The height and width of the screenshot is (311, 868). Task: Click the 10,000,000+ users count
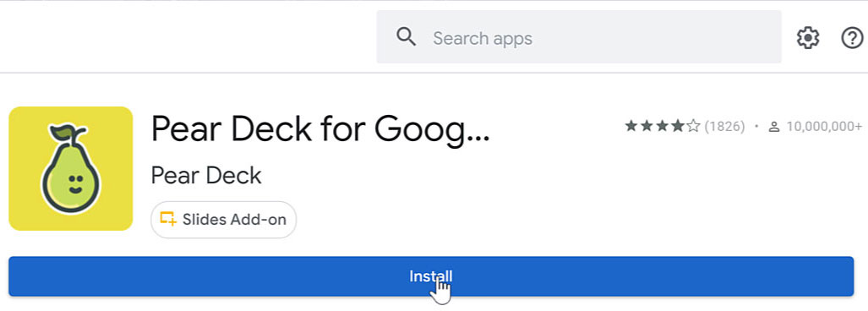click(x=824, y=127)
